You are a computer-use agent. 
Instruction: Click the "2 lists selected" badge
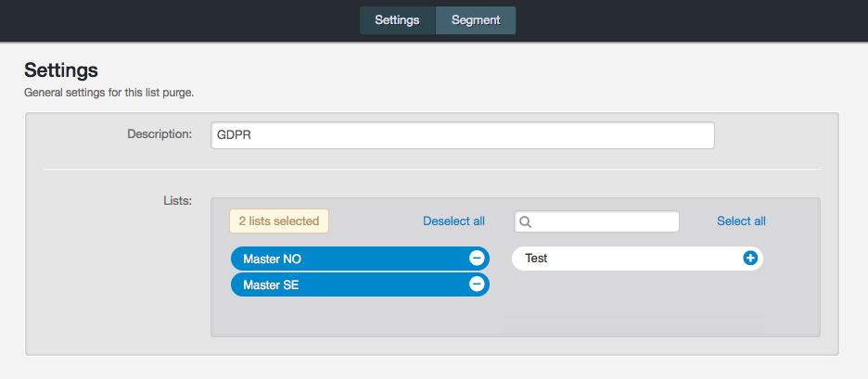tap(278, 221)
